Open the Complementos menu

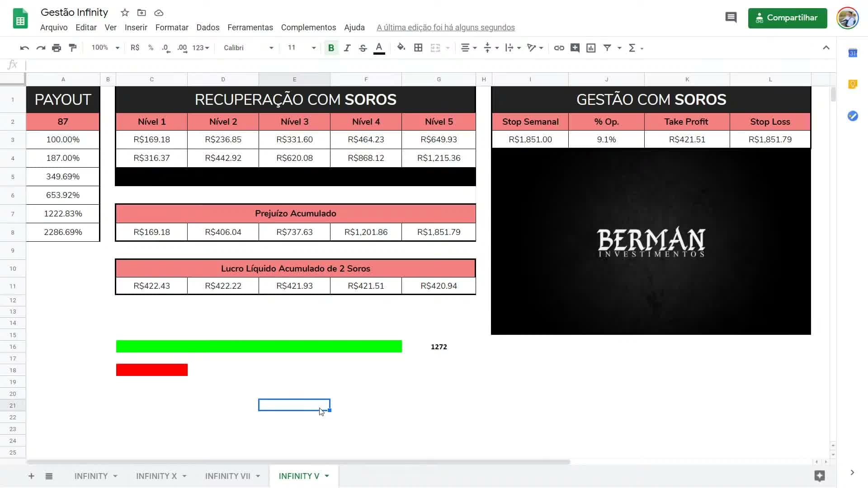308,28
